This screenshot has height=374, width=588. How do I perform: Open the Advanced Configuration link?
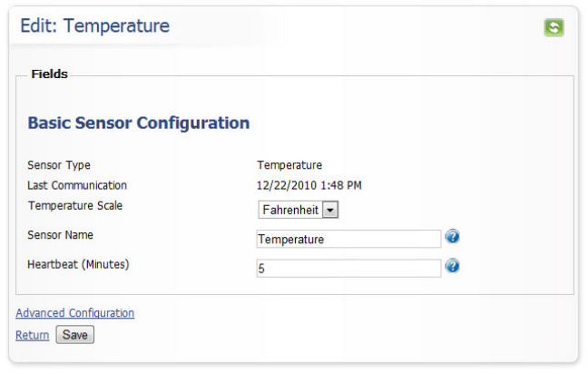pos(75,313)
